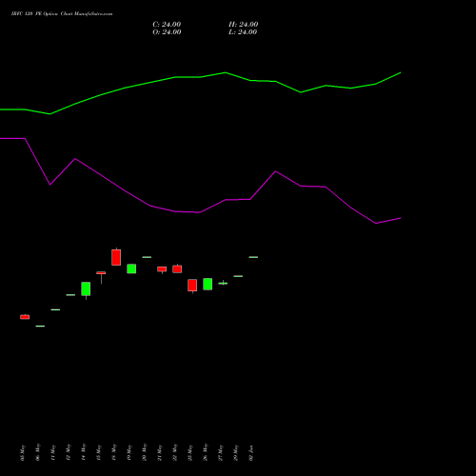Select the '11 May' date label
Screen dimensions: 476x476
(53, 453)
